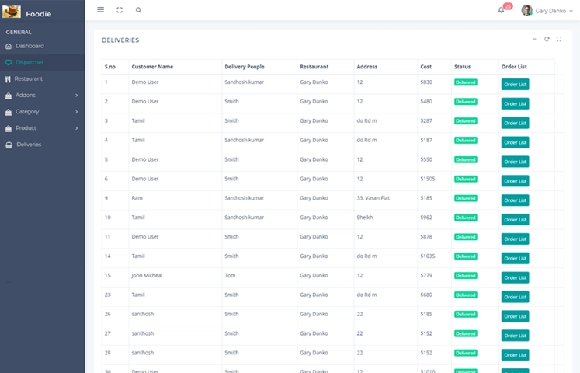This screenshot has height=373, width=580.
Task: Click Delivered status badge for row 3
Action: coord(466,121)
